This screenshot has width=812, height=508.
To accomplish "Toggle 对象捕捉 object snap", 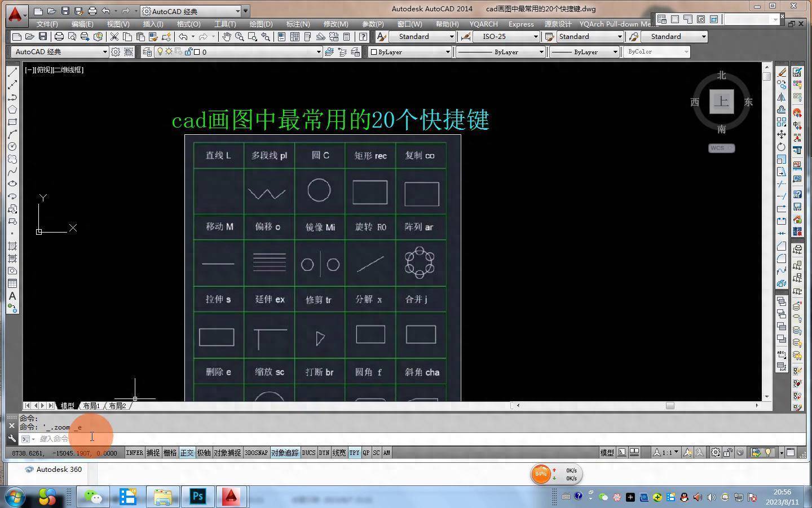I will [x=227, y=453].
